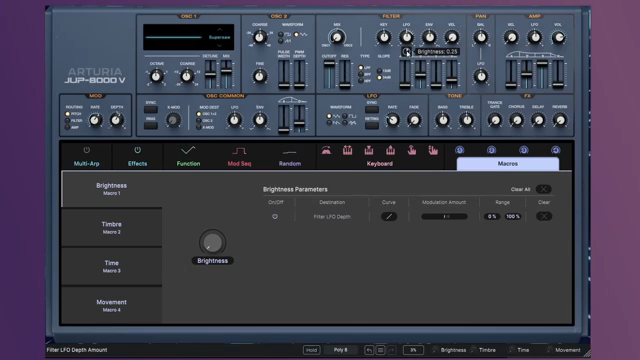
Task: Click the 100 % range maximum field
Action: pos(513,217)
